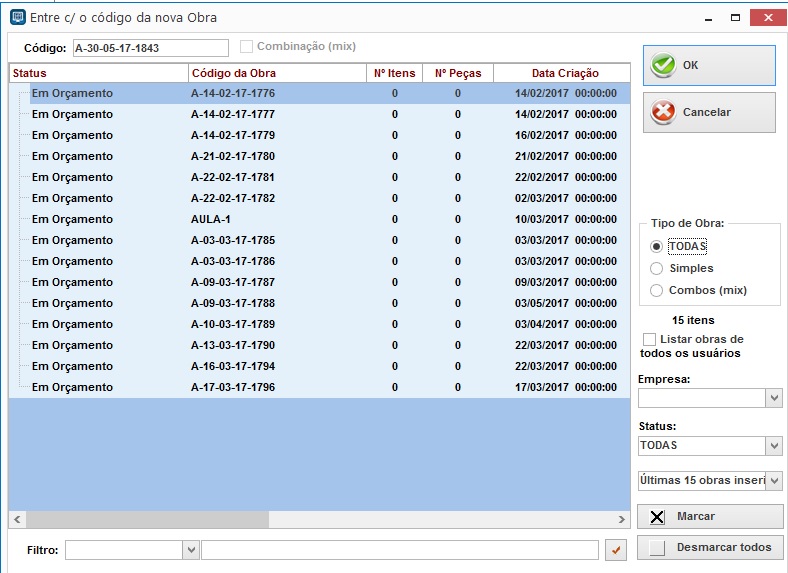Image resolution: width=788 pixels, height=573 pixels.
Task: Select the TODAS radio button
Action: pos(656,246)
